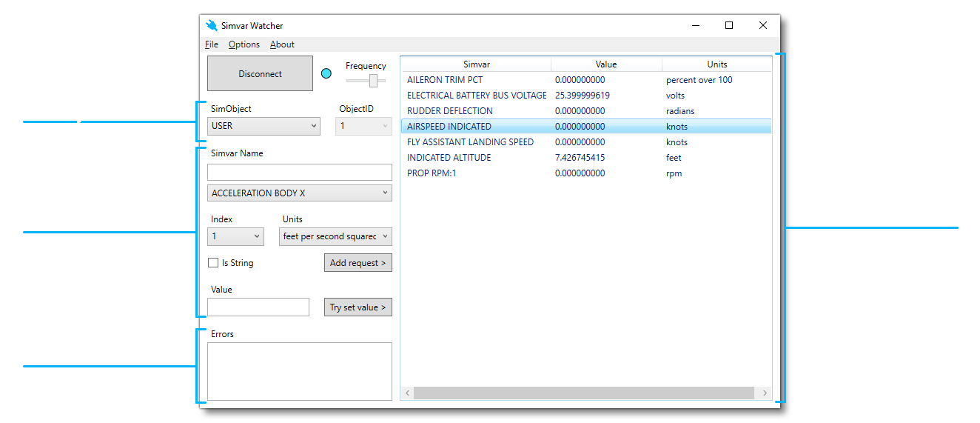Screen dimensions: 980x423
Task: Click the Simvar Watcher app icon in title bar
Action: point(212,25)
